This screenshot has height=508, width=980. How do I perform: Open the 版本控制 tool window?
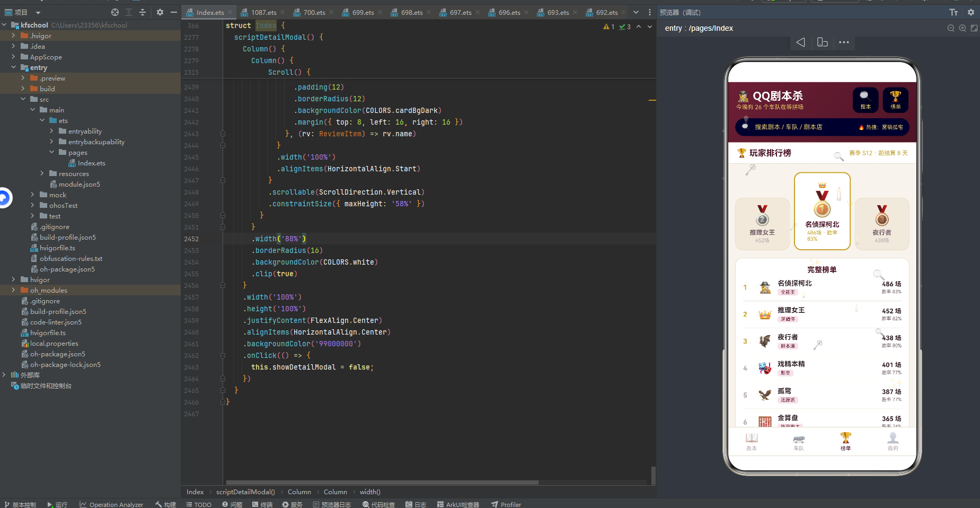tap(20, 504)
